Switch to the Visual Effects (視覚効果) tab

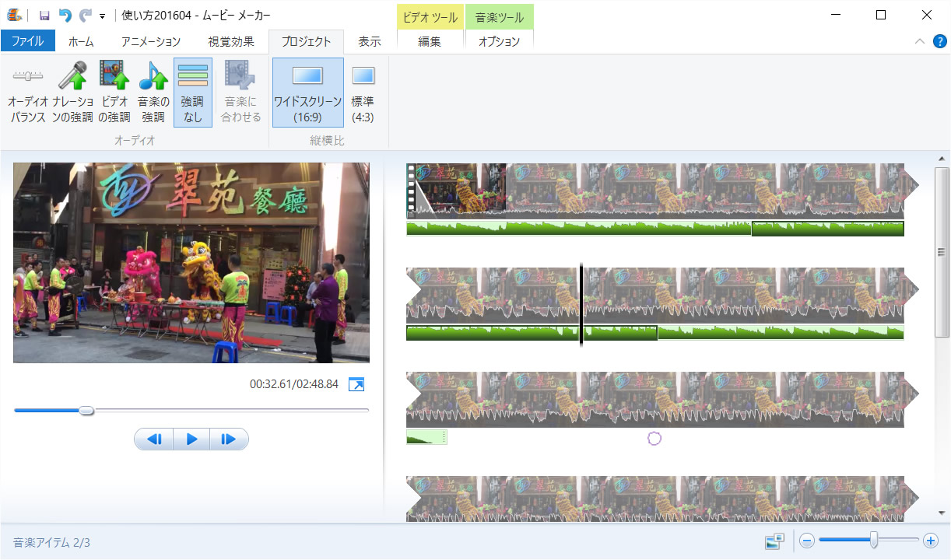[231, 41]
